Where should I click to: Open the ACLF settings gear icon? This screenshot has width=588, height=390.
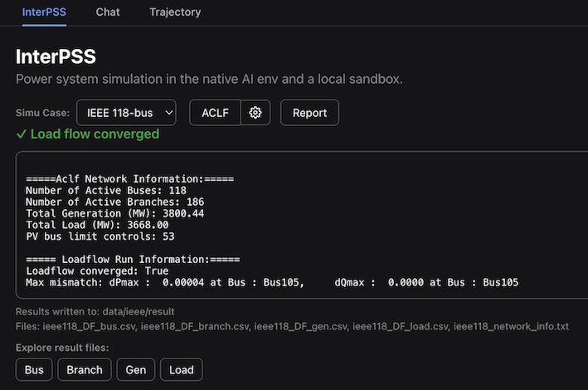(x=255, y=113)
